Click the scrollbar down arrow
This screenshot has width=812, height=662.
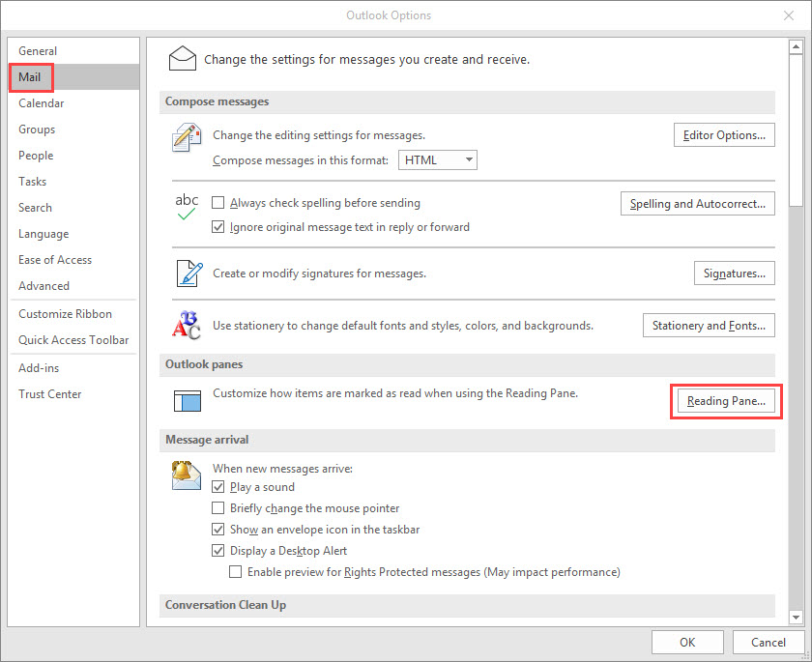coord(796,617)
